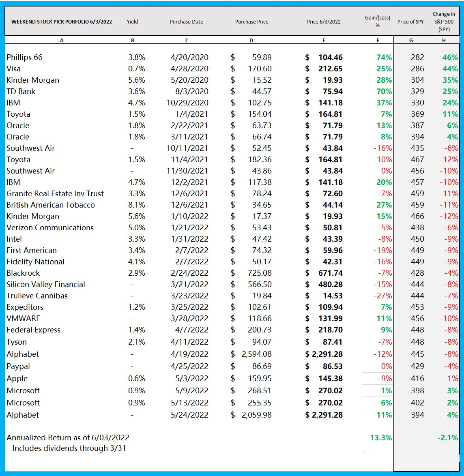This screenshot has width=464, height=476.
Task: Select the British American Tobacco cell
Action: tap(51, 205)
